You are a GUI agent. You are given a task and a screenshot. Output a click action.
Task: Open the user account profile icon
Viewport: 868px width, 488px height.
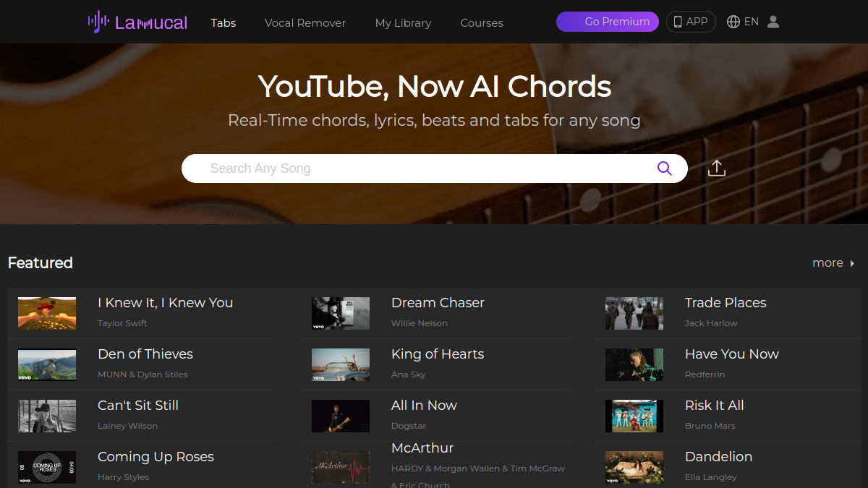click(x=773, y=22)
